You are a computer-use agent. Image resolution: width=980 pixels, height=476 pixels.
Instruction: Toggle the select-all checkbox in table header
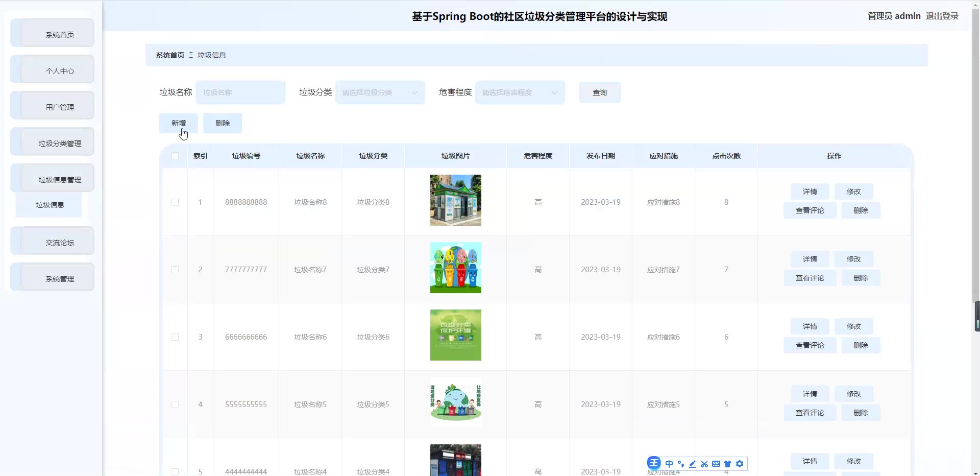175,156
